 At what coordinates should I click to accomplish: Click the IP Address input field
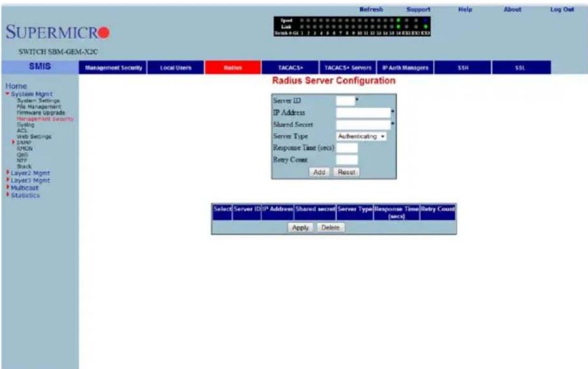click(x=363, y=113)
